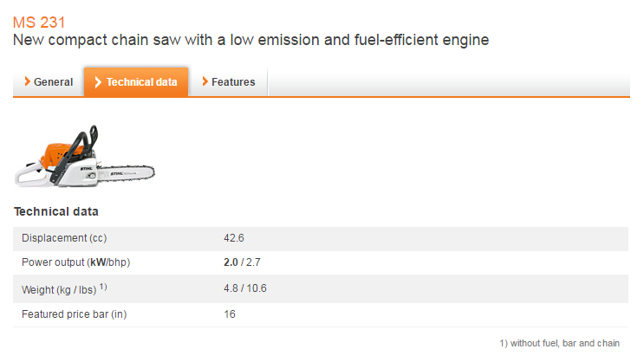The image size is (644, 362).
Task: Open the General tab
Action: coord(49,82)
